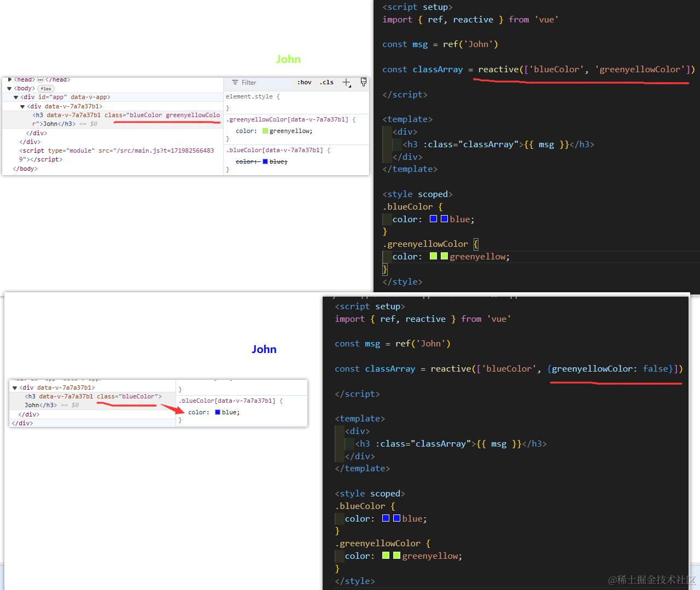Click blue color swatch in lower DevTools styles

click(218, 413)
